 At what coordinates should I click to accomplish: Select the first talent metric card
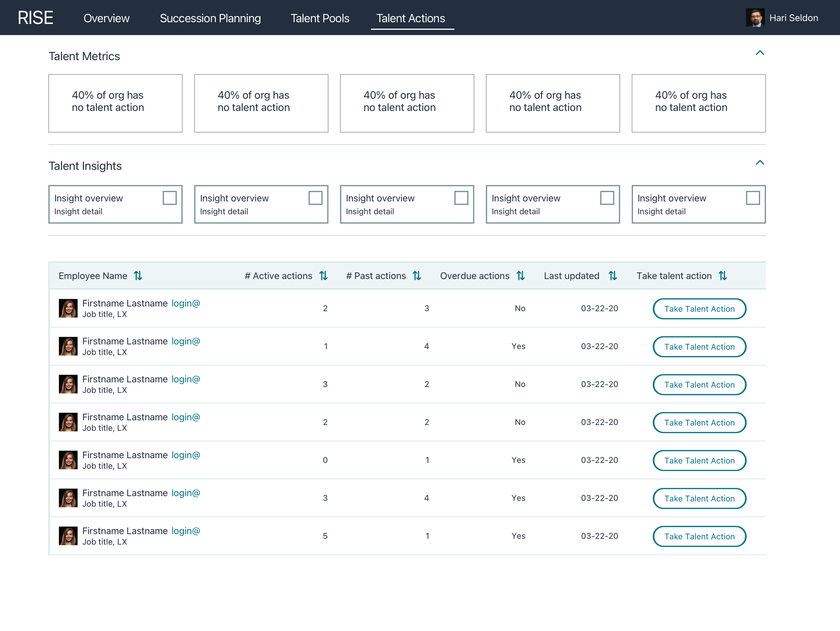pyautogui.click(x=116, y=103)
